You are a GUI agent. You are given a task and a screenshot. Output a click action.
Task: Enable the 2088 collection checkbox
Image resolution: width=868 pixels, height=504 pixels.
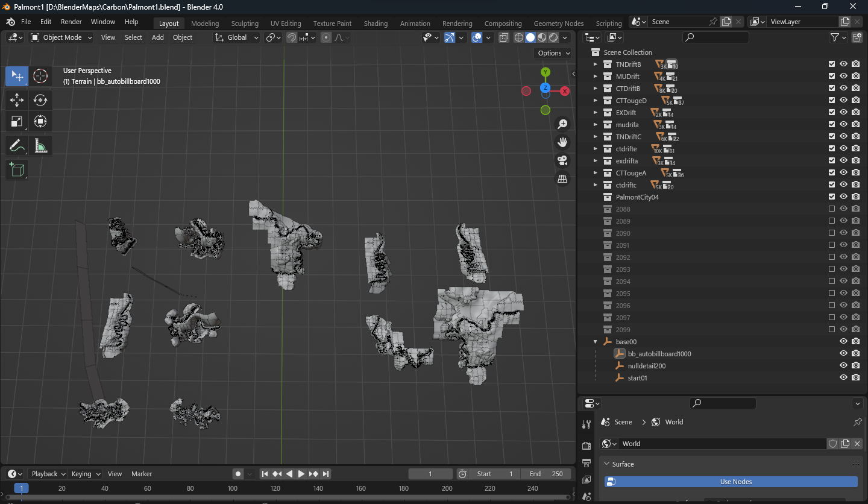pos(832,209)
